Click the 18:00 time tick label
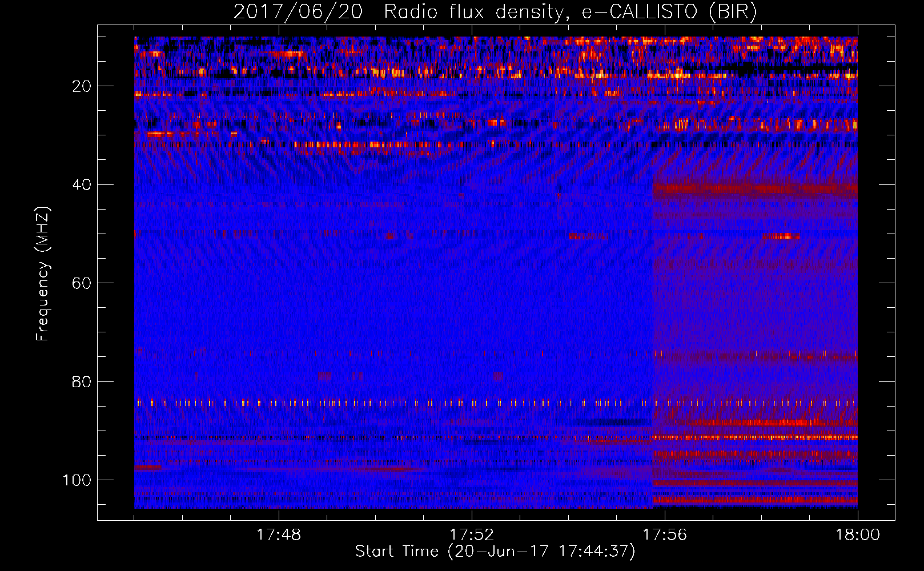 (858, 535)
